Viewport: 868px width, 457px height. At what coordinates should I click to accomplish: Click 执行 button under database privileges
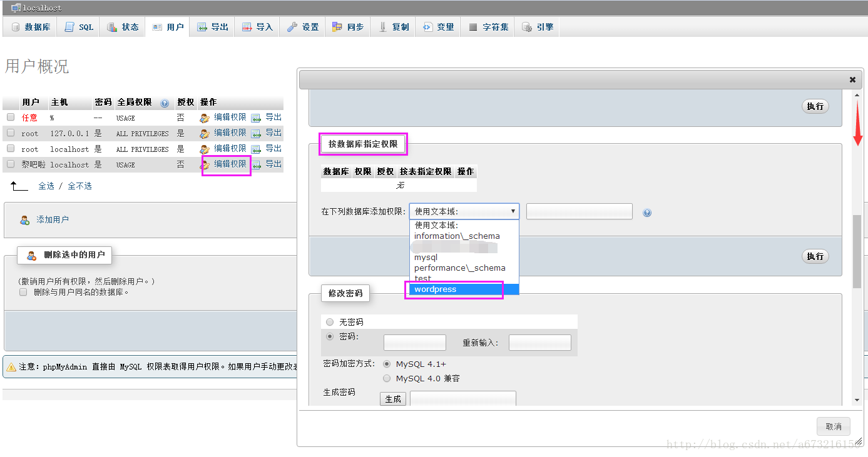[815, 256]
